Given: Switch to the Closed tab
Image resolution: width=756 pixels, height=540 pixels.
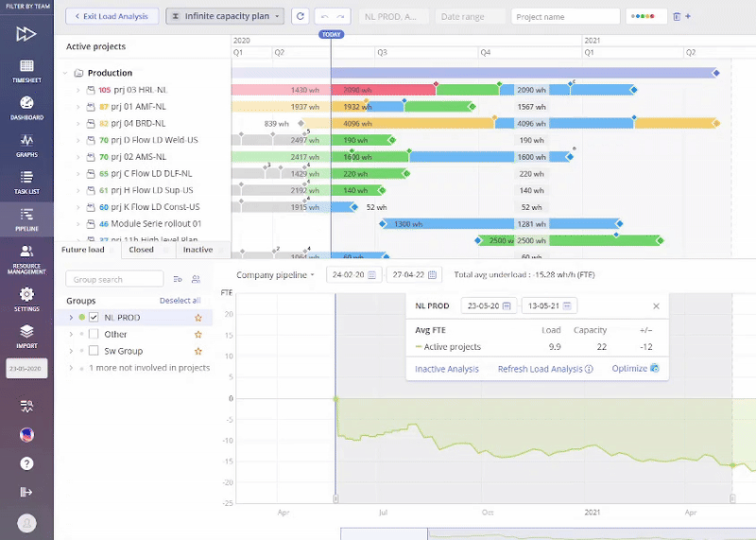Looking at the screenshot, I should pyautogui.click(x=141, y=250).
